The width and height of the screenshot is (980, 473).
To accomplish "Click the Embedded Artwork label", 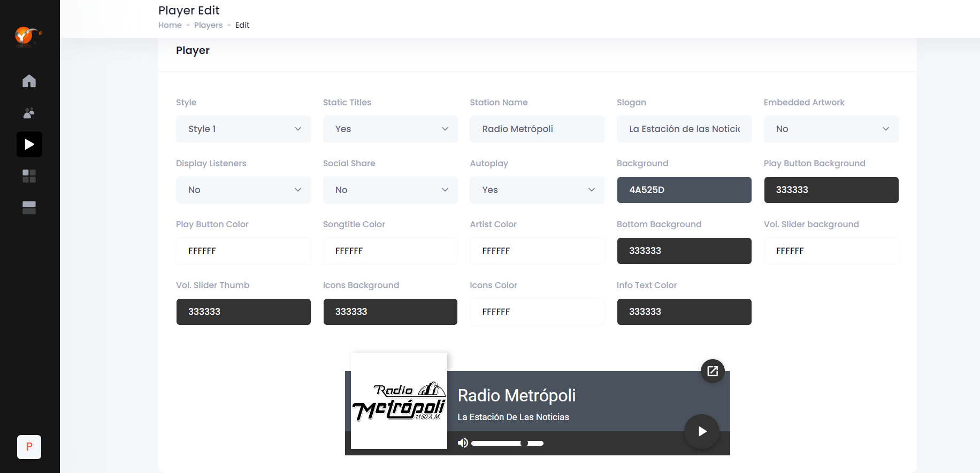I will [804, 102].
